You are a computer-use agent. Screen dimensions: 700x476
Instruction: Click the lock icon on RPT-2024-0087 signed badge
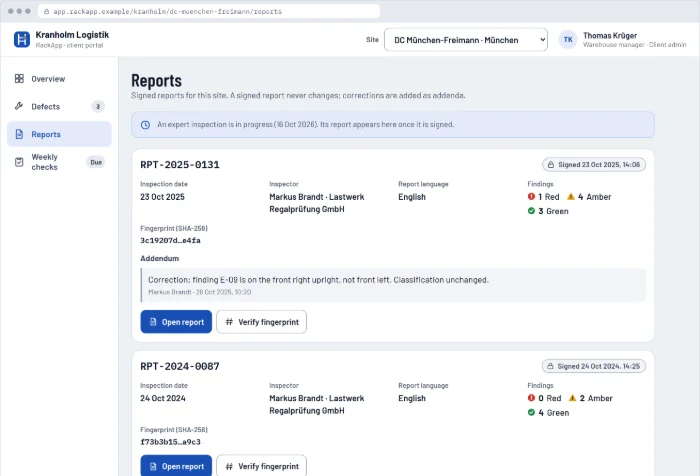[x=550, y=366]
